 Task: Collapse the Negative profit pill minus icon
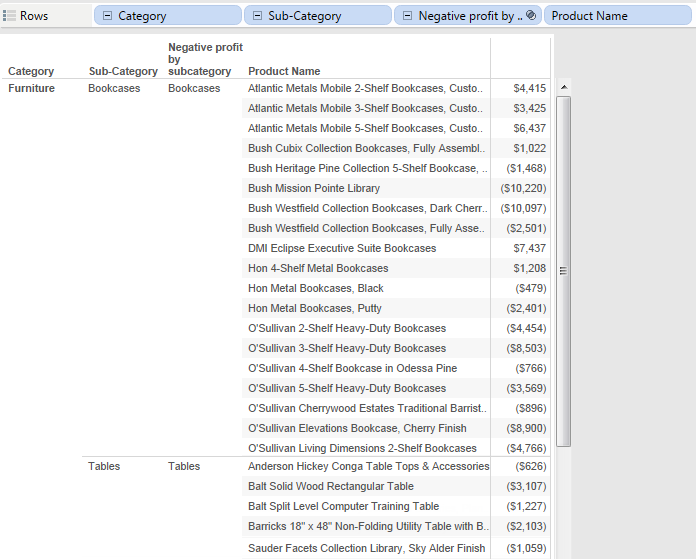[406, 16]
